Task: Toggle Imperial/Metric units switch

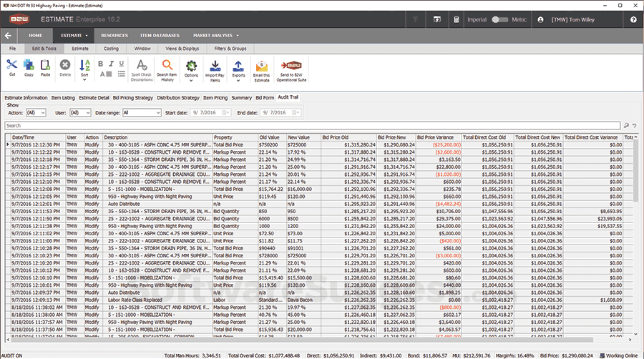Action: (501, 19)
